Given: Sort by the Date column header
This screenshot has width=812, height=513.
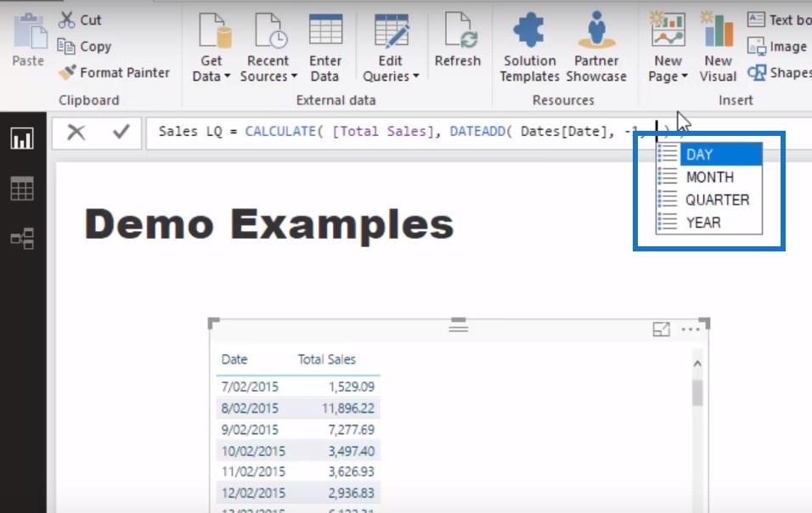Looking at the screenshot, I should pyautogui.click(x=234, y=359).
